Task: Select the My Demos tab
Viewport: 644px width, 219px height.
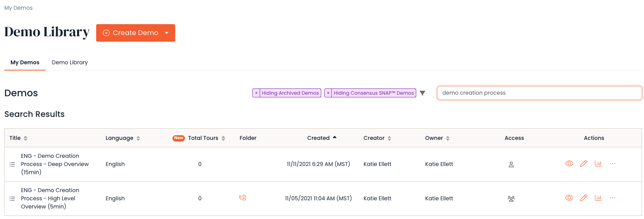Action: 25,62
